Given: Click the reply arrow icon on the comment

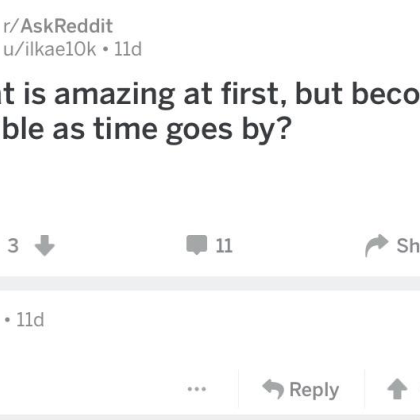Looking at the screenshot, I should (273, 389).
